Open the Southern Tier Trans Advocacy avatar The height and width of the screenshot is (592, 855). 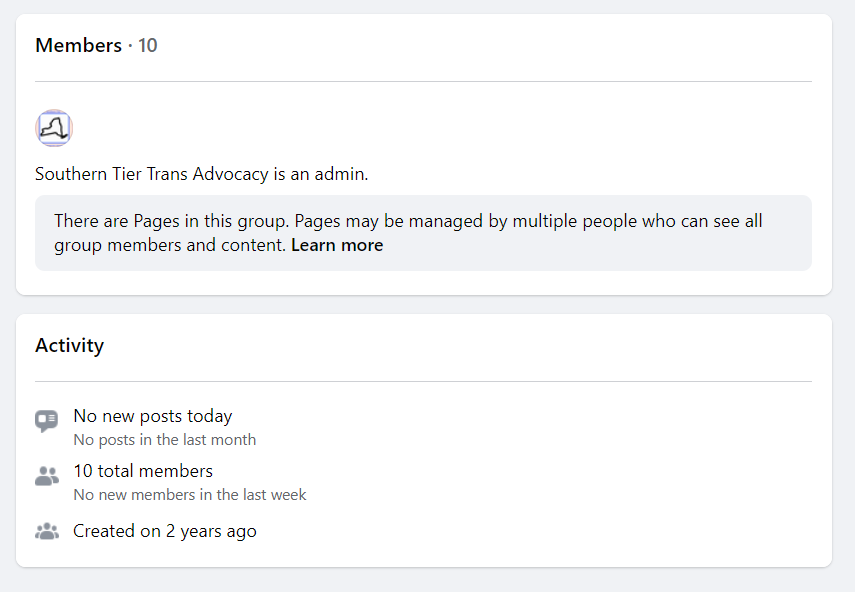coord(54,128)
